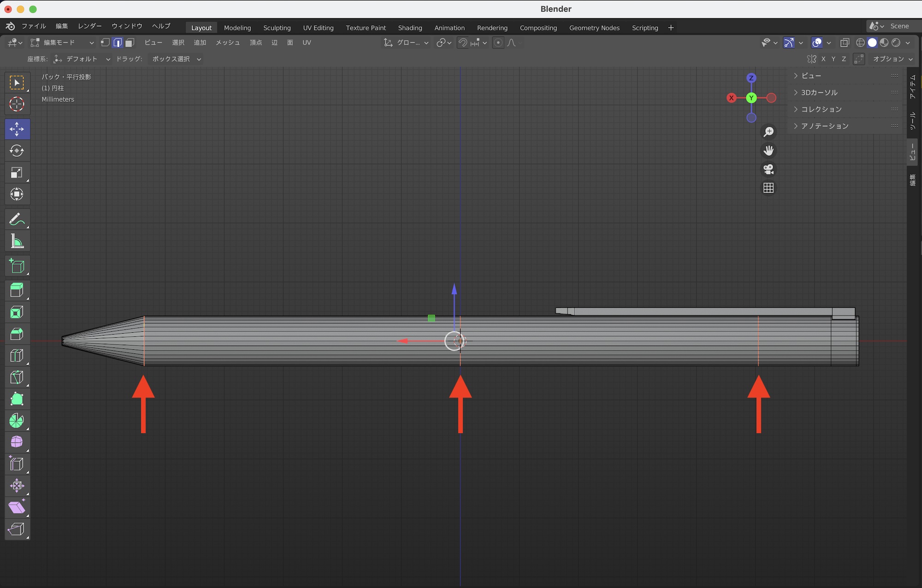922x588 pixels.
Task: Activate the Annotate pencil tool
Action: pos(17,219)
